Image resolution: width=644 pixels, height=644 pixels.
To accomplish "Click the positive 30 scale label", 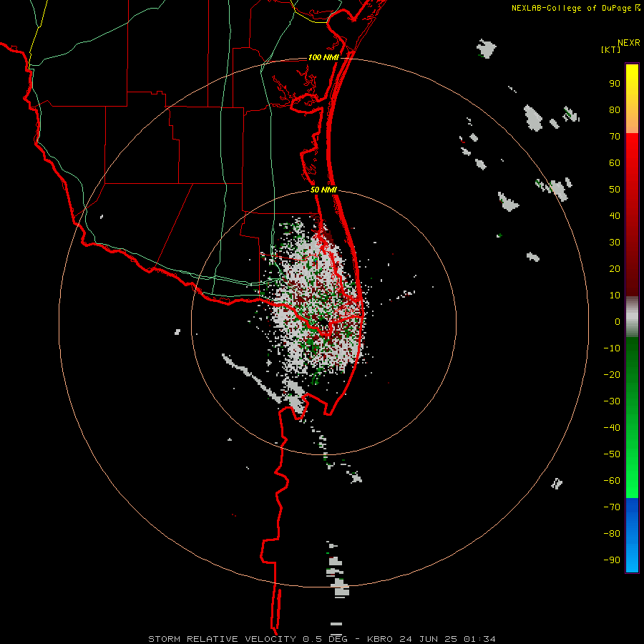I will [x=615, y=243].
